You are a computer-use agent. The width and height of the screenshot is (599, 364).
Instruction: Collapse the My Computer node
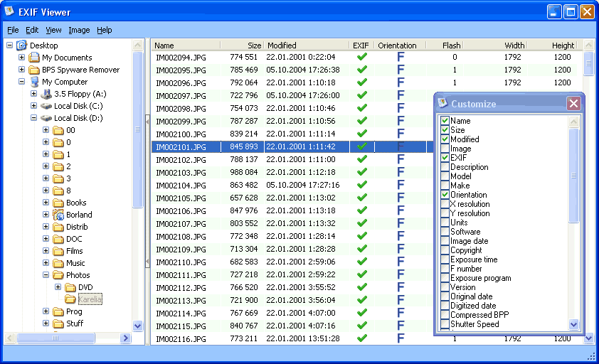click(x=22, y=82)
